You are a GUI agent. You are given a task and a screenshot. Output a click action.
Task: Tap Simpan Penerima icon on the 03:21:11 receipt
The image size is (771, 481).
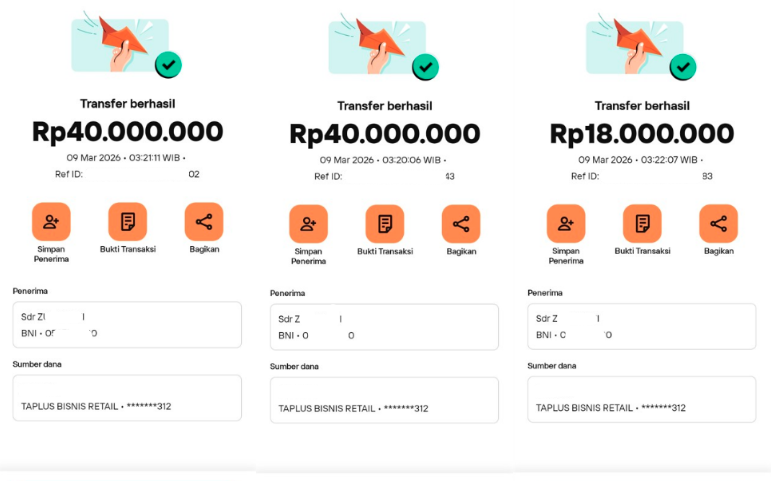pyautogui.click(x=50, y=221)
